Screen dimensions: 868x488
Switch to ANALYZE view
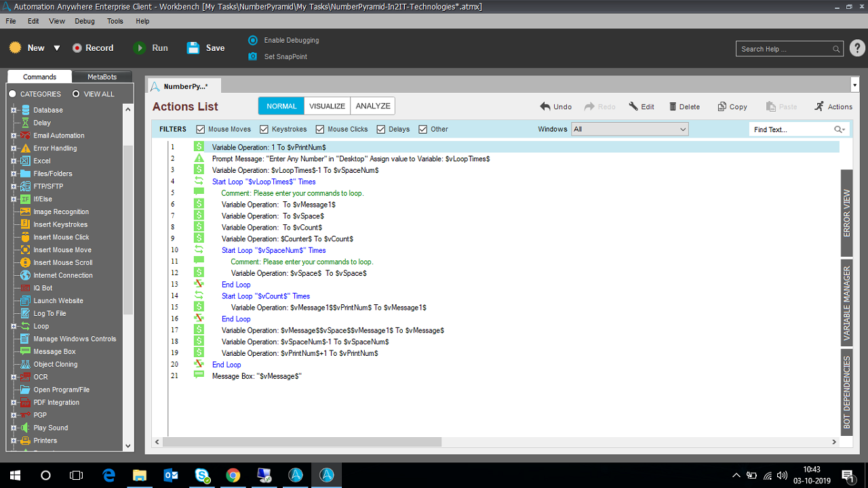[373, 106]
